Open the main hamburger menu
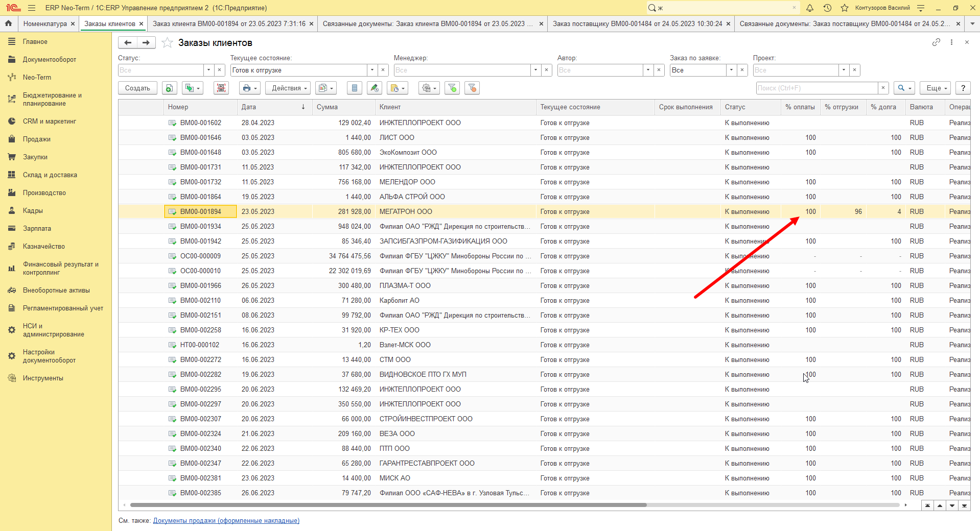The width and height of the screenshot is (980, 531). [x=32, y=8]
